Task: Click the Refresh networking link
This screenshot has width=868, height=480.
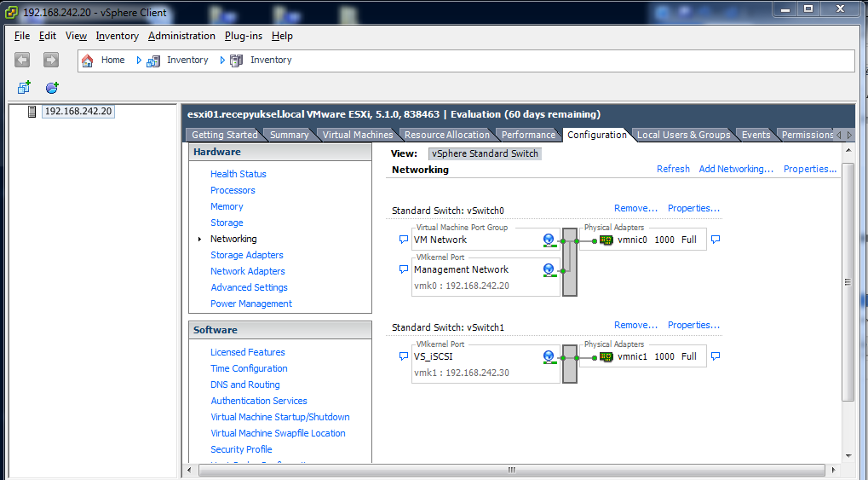Action: 673,169
